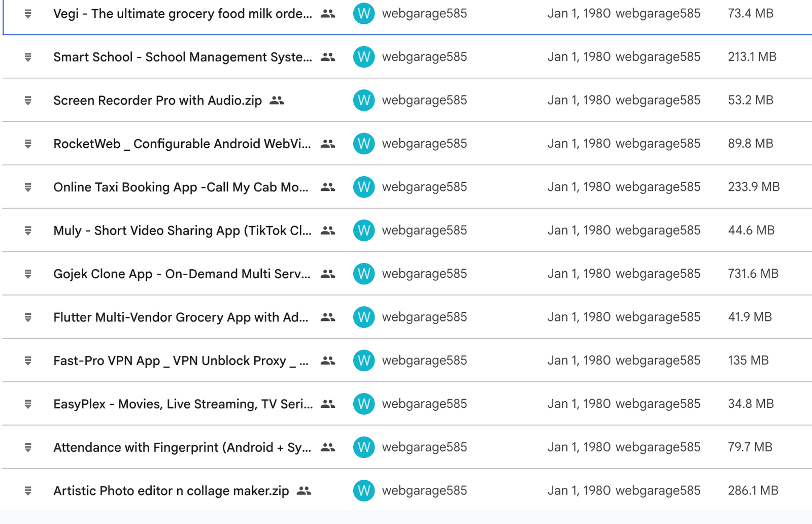Click size value 135 MB
Viewport: 812px width, 524px height.
748,361
